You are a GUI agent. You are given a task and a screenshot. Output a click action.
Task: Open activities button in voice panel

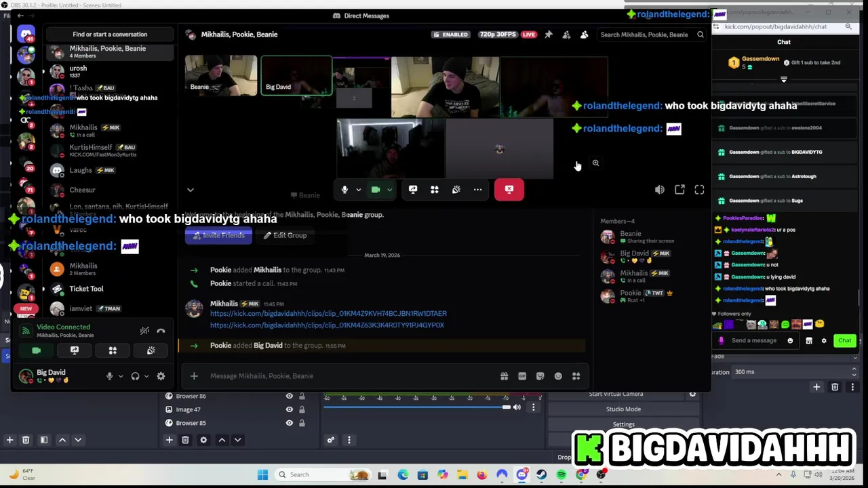(x=113, y=350)
